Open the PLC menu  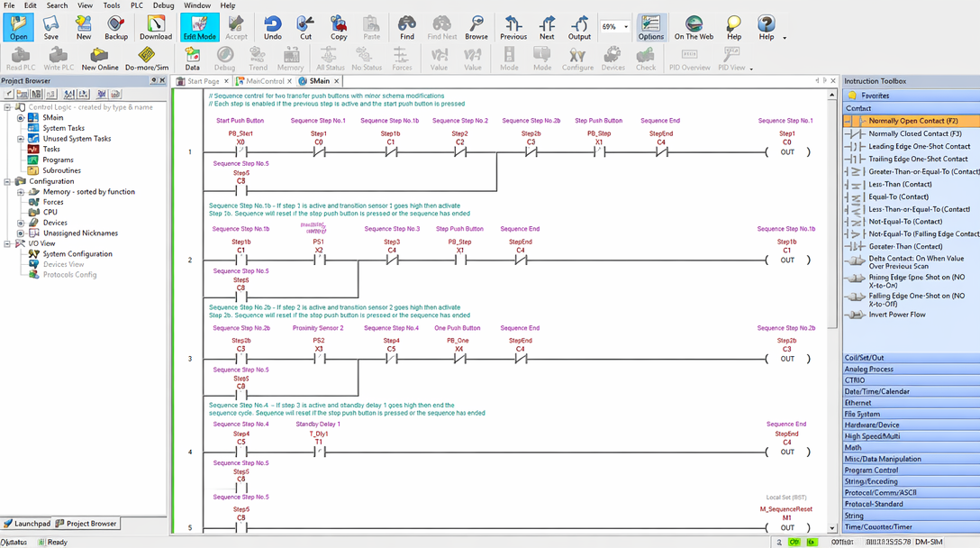(x=136, y=5)
